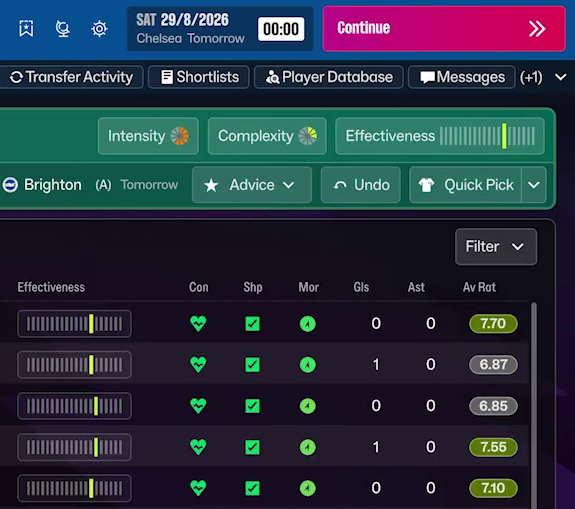Sort by Gls column header
575x509 pixels.
361,287
